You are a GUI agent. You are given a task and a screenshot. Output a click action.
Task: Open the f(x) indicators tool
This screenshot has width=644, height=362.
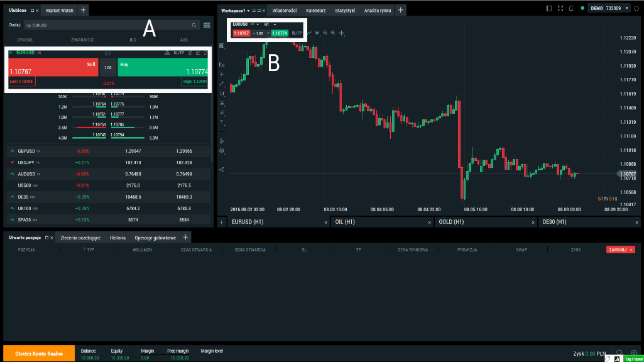coord(222,65)
